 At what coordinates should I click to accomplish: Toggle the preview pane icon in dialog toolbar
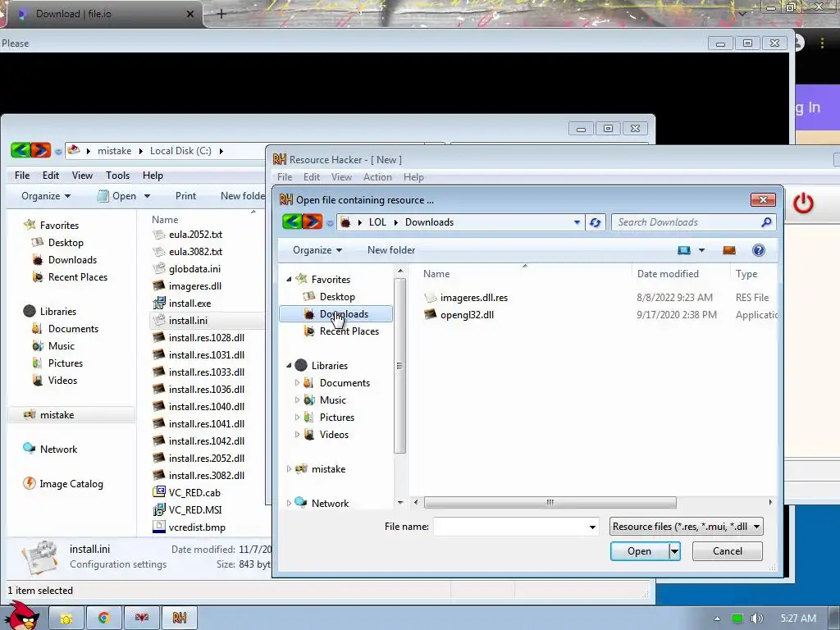[729, 250]
